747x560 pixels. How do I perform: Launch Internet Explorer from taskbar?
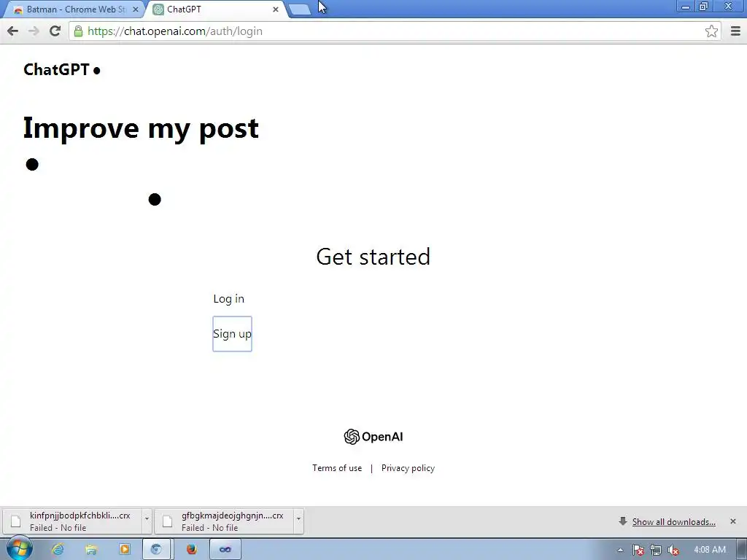point(58,550)
